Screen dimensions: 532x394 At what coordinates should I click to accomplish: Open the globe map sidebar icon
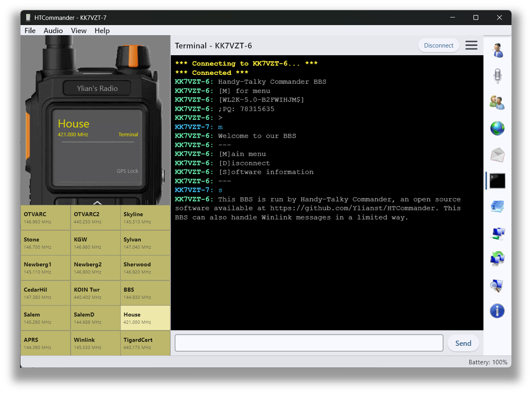pos(497,128)
